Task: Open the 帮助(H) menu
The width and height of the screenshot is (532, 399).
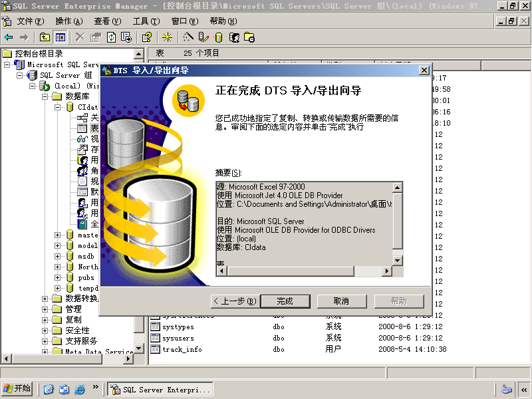Action: pos(223,21)
